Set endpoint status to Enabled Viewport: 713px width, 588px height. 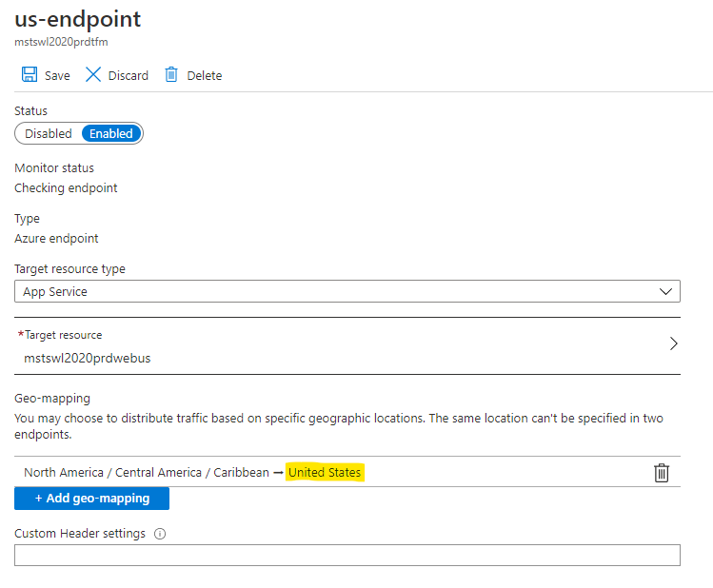coord(111,133)
